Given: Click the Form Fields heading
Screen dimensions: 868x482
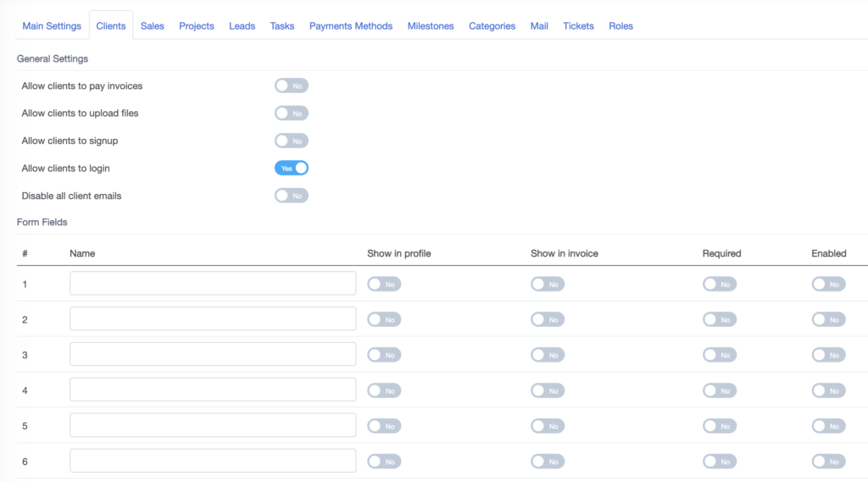Looking at the screenshot, I should (42, 222).
